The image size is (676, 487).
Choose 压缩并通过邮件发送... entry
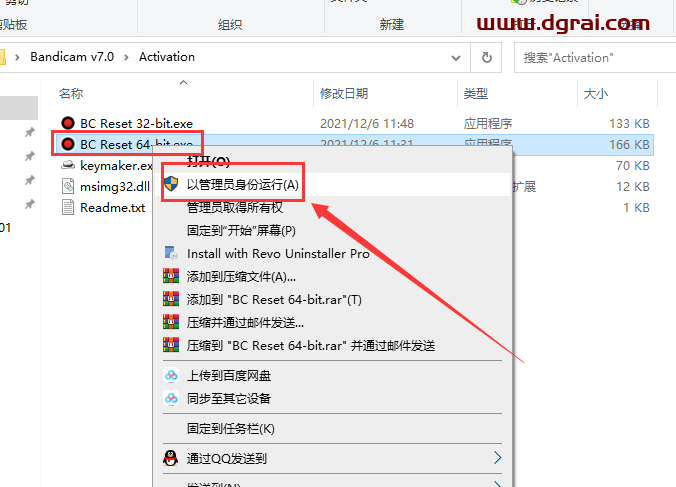click(x=332, y=322)
